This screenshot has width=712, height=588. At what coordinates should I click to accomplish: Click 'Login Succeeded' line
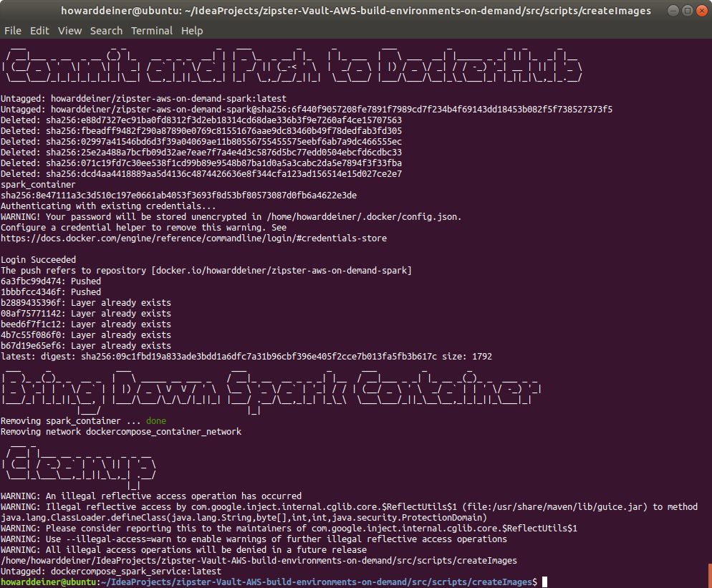[38, 260]
